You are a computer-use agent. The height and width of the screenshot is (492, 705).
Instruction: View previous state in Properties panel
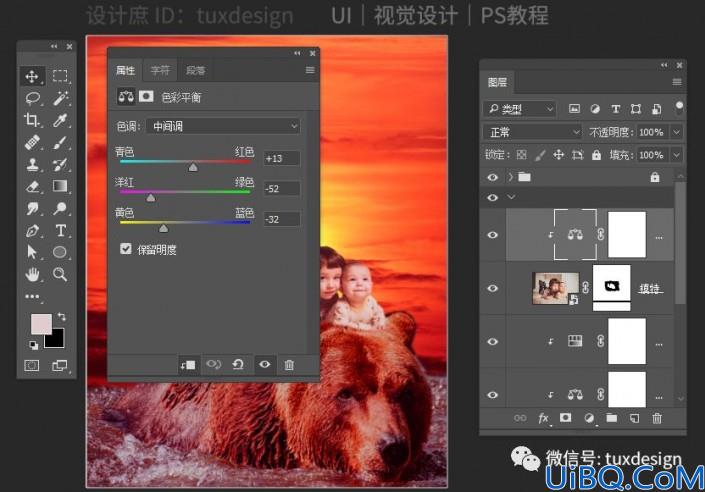tap(213, 364)
